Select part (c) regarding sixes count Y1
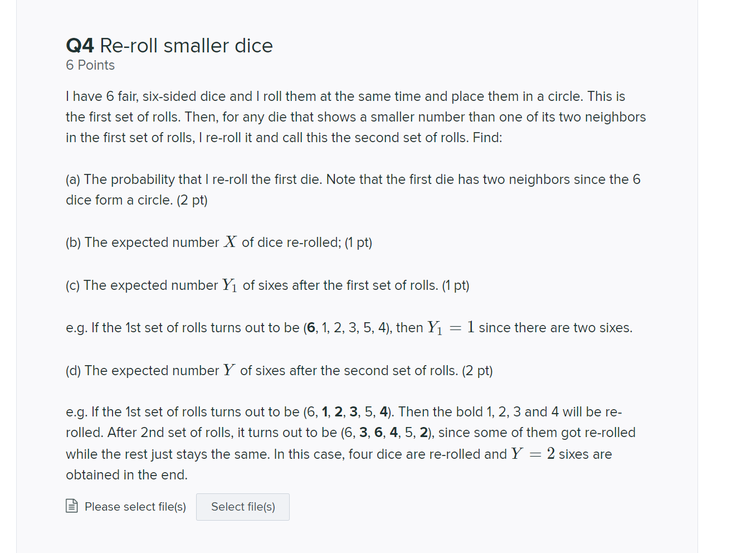Image resolution: width=756 pixels, height=553 pixels. 267,285
